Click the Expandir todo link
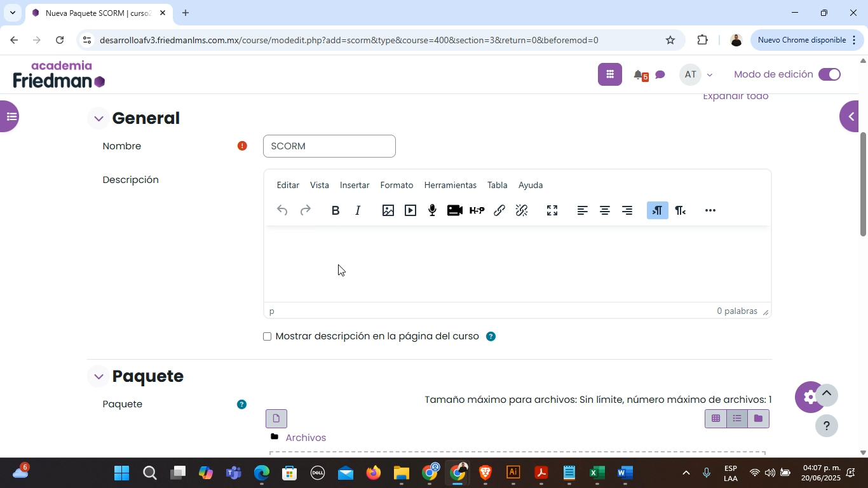Image resolution: width=868 pixels, height=488 pixels. click(736, 97)
